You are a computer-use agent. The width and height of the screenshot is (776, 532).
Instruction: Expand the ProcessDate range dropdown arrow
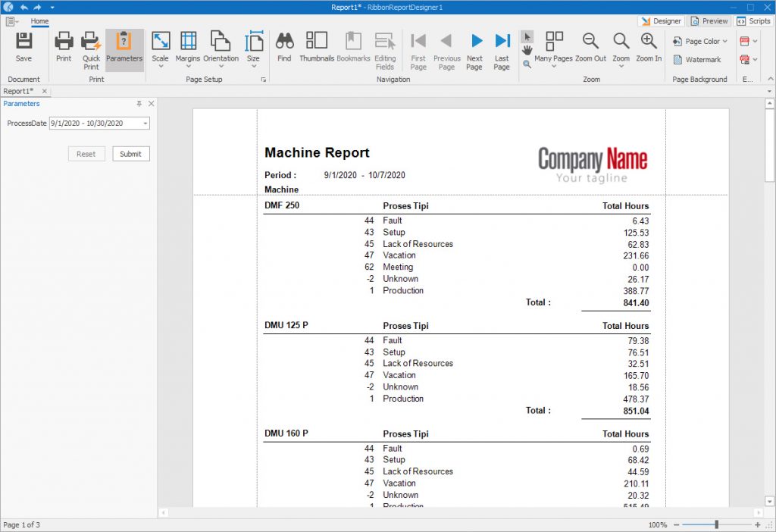tap(145, 124)
